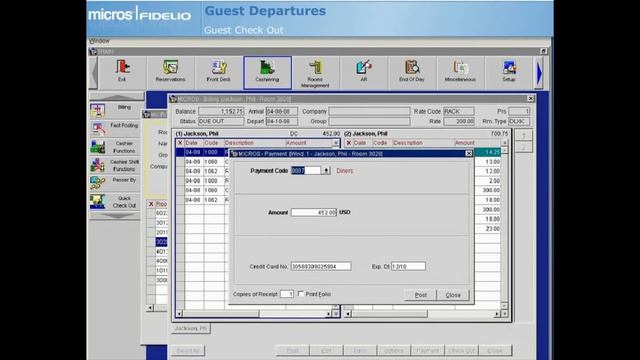Click the left arrow of window (1)'s horizontal scrollbar

[179, 314]
